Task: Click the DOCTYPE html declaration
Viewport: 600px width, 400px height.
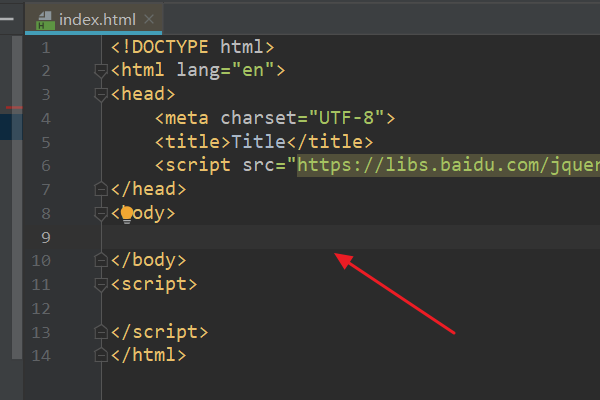Action: click(x=192, y=47)
